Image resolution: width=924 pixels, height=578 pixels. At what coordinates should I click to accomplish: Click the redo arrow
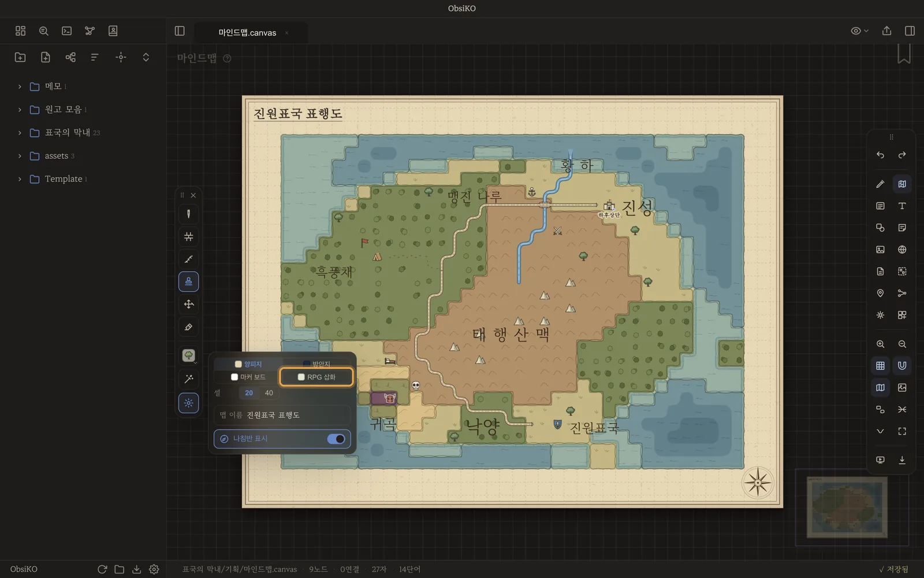902,155
